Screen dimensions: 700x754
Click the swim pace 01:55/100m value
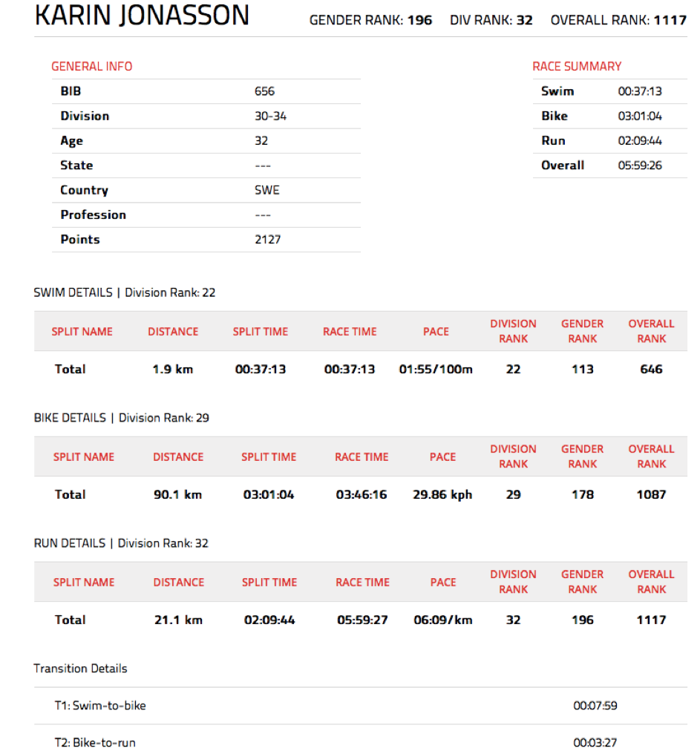436,370
